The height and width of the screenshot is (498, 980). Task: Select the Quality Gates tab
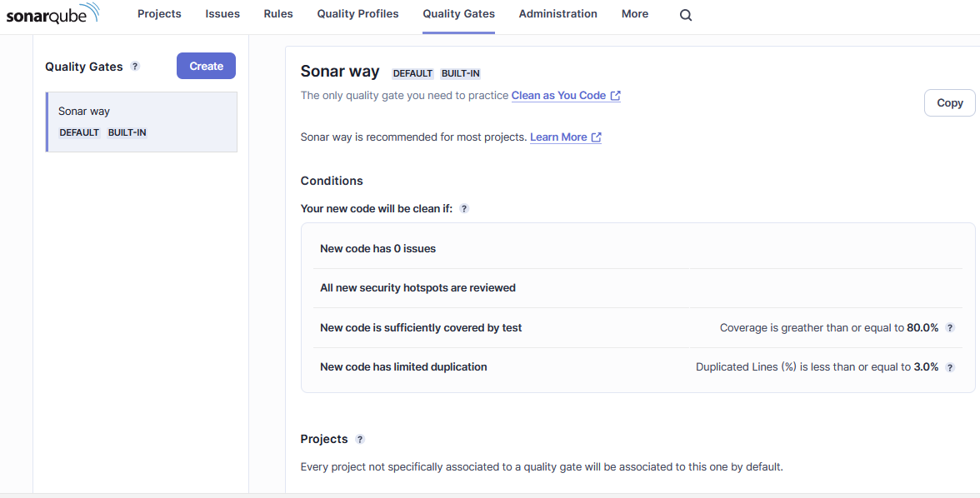click(x=458, y=14)
